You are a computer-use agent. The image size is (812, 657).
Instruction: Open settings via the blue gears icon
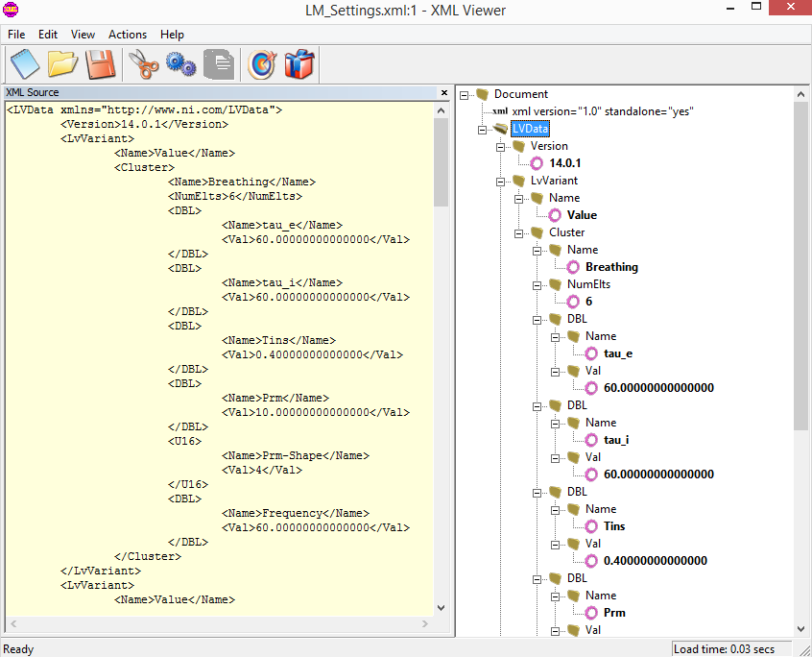180,64
